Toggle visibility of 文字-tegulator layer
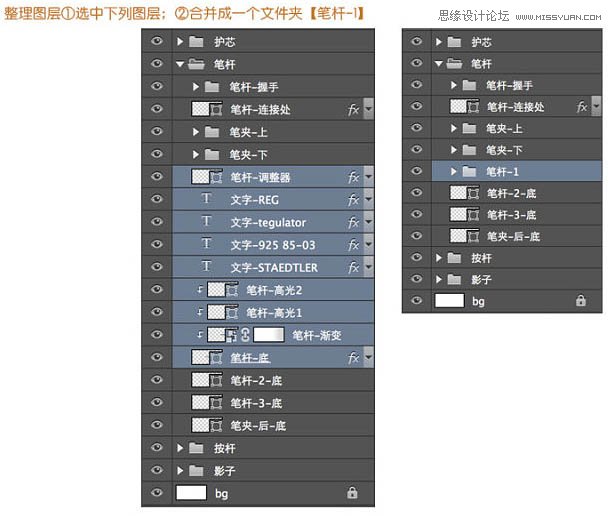Screen dimensions: 612x516 coord(157,222)
